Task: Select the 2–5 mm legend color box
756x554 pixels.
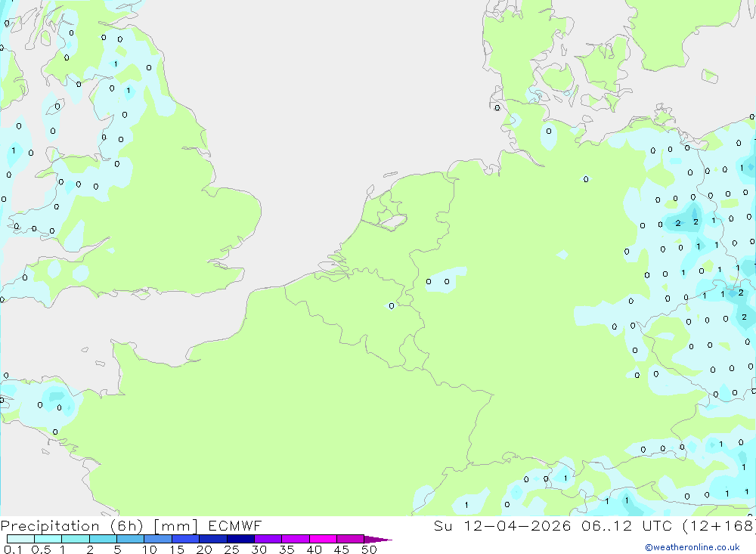Action: (103, 539)
